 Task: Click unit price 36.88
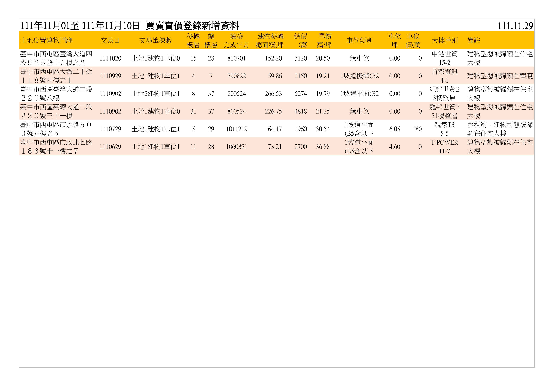point(323,147)
